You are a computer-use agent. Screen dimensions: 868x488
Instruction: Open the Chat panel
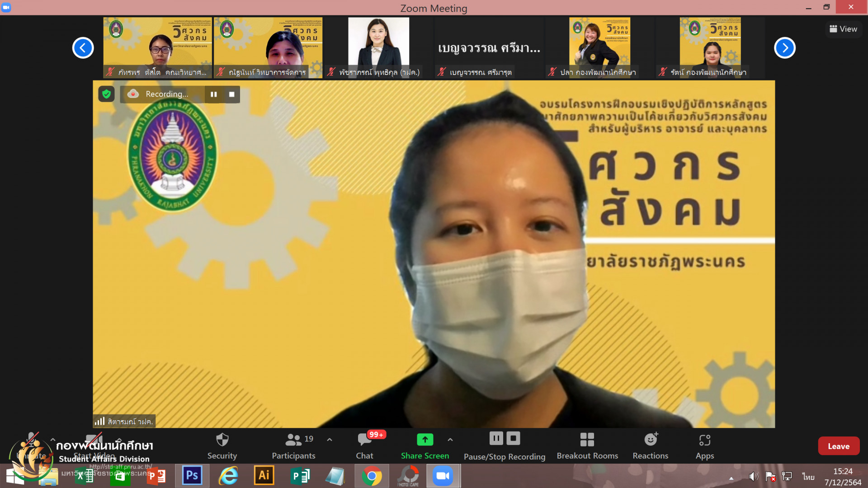364,446
